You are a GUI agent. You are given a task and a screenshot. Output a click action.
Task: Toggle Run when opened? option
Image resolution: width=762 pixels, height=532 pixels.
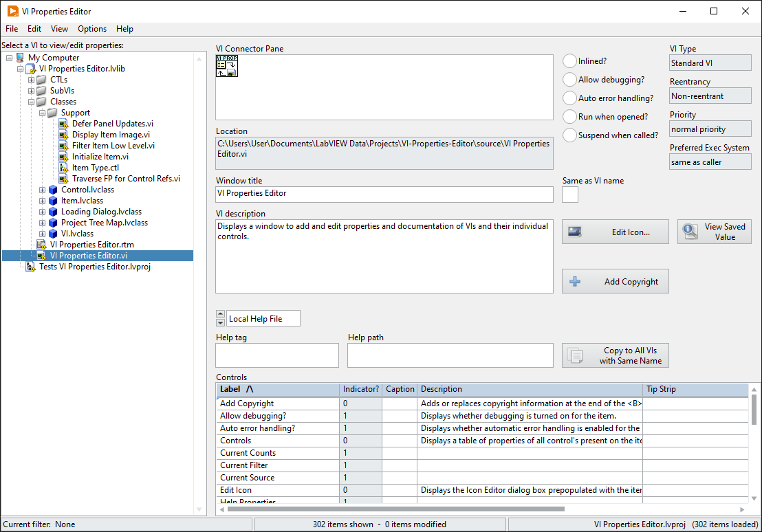(x=569, y=117)
